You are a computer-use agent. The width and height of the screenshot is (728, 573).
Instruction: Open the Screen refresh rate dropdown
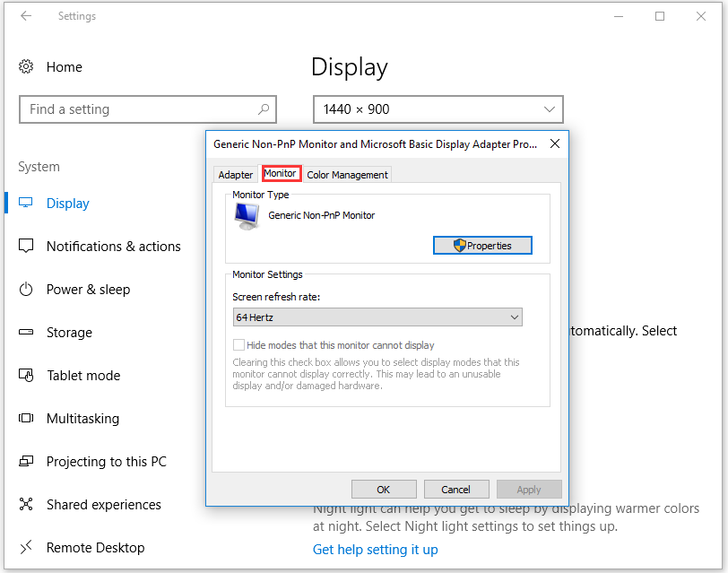377,317
